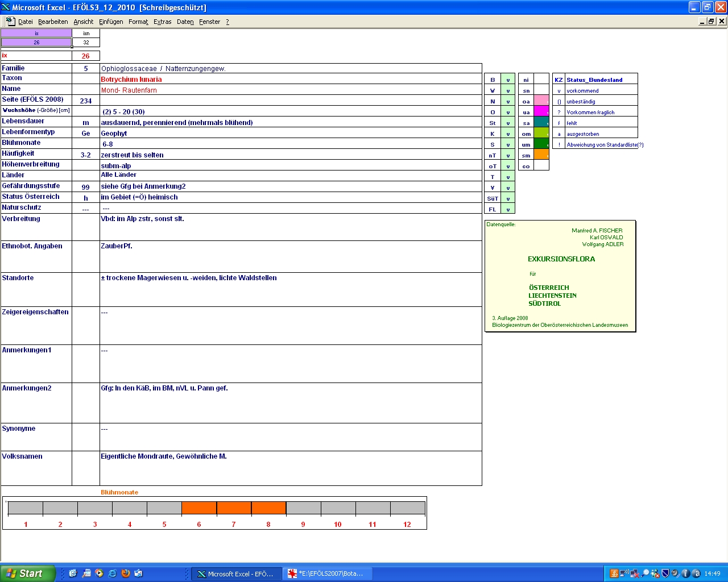The height and width of the screenshot is (582, 728).
Task: Click the Excel workbook icon beside the Datei menu
Action: point(10,21)
